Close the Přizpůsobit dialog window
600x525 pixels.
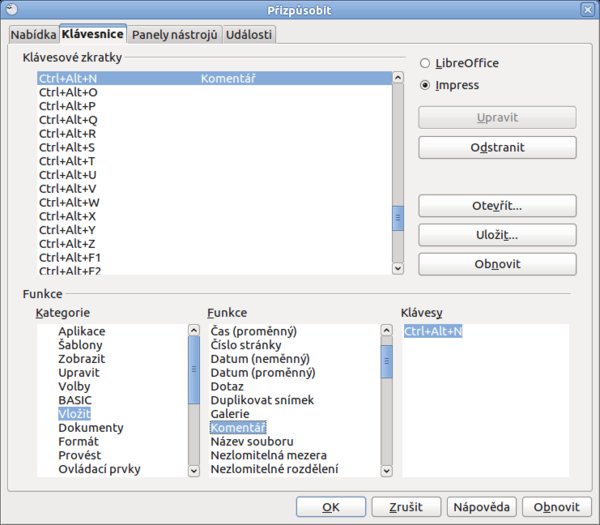588,10
